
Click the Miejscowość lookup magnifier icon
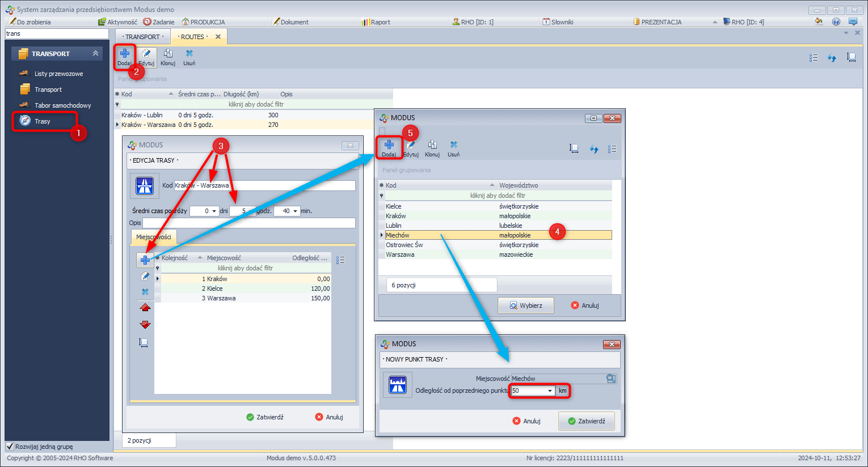[x=611, y=379]
